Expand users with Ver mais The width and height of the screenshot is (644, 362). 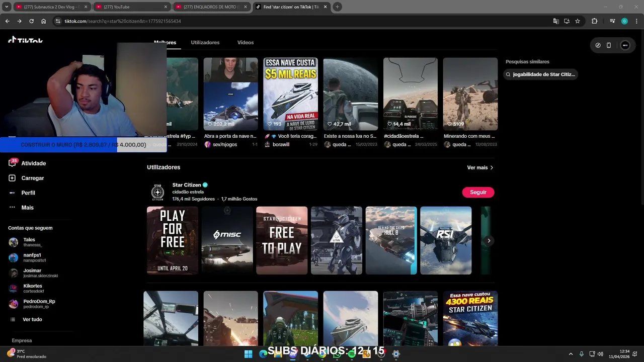click(480, 167)
